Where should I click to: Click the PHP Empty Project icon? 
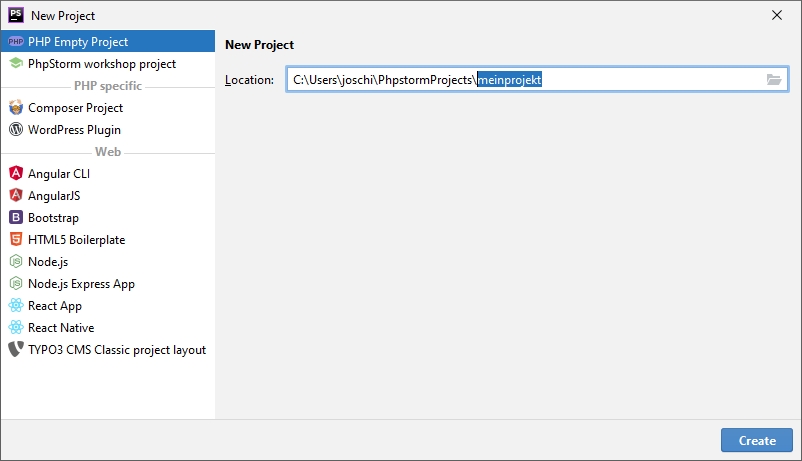[16, 42]
